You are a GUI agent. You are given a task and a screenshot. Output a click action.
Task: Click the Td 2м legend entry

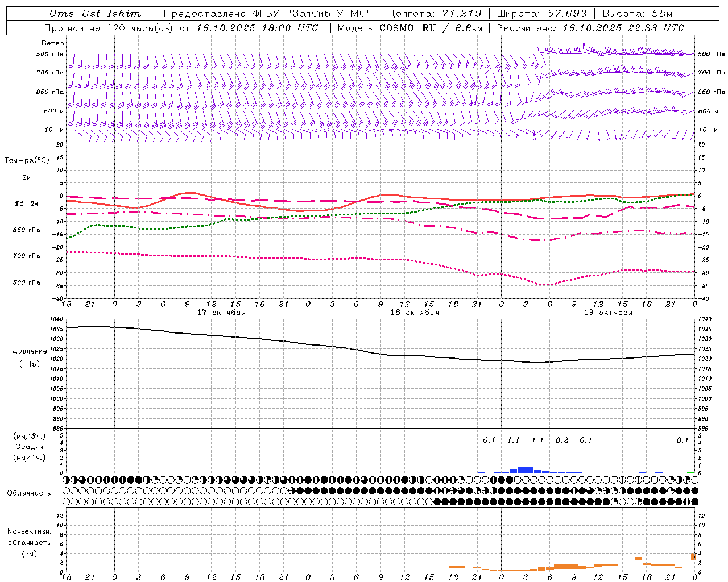pos(27,203)
